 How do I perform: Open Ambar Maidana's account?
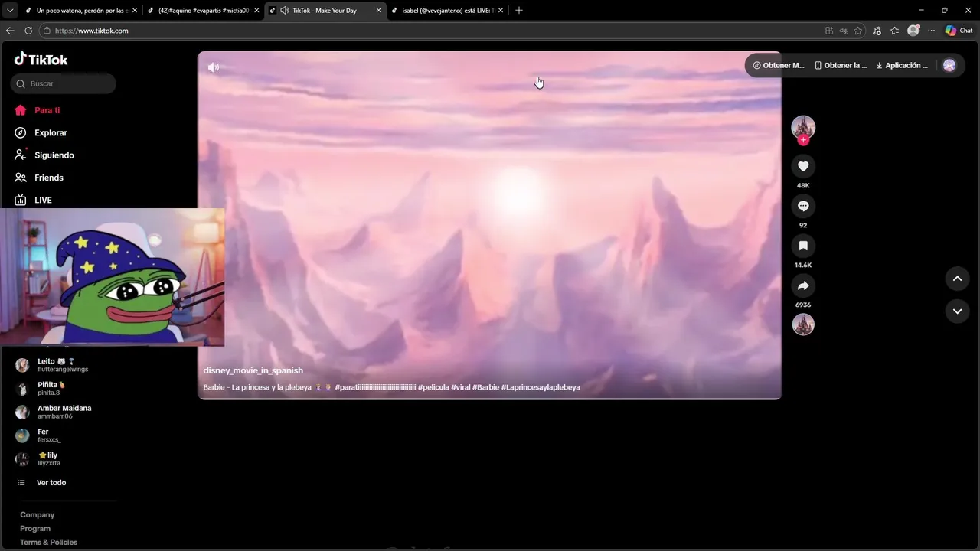tap(63, 412)
